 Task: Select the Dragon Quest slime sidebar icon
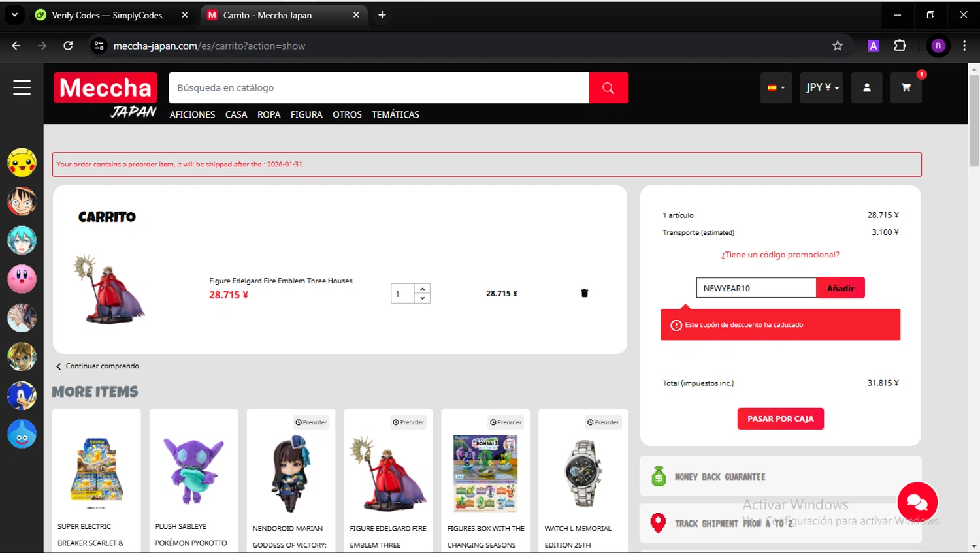tap(22, 434)
